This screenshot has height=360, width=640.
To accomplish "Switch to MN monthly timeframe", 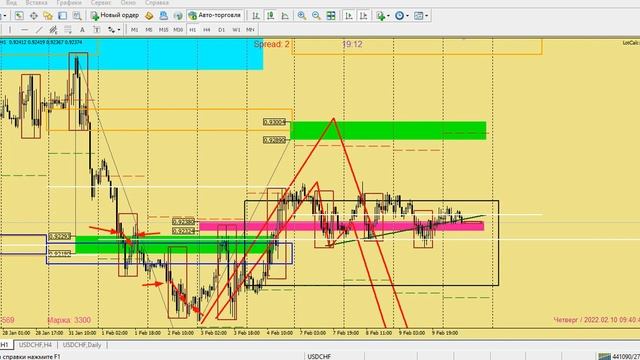I will click(x=250, y=30).
